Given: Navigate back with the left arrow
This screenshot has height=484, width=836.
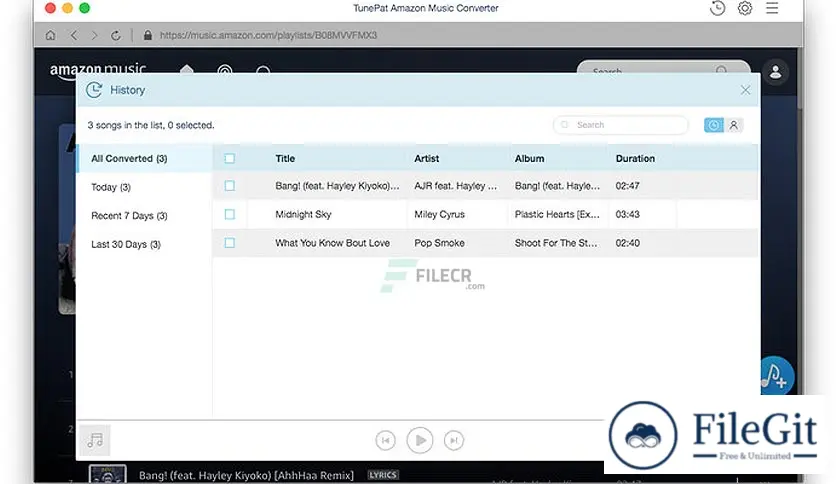Looking at the screenshot, I should [x=74, y=35].
